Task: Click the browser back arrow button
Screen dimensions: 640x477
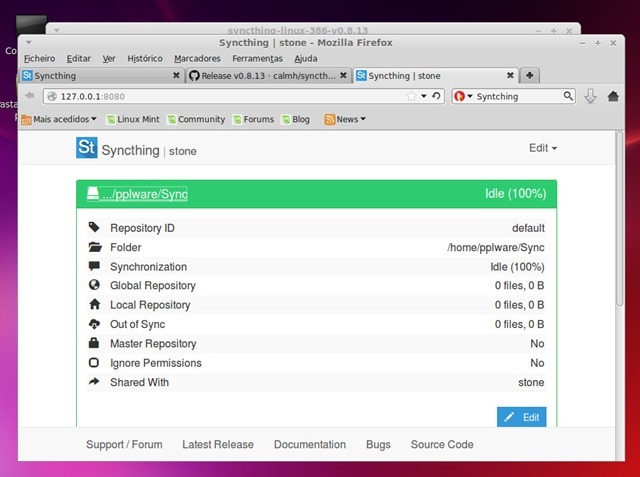Action: tap(29, 96)
